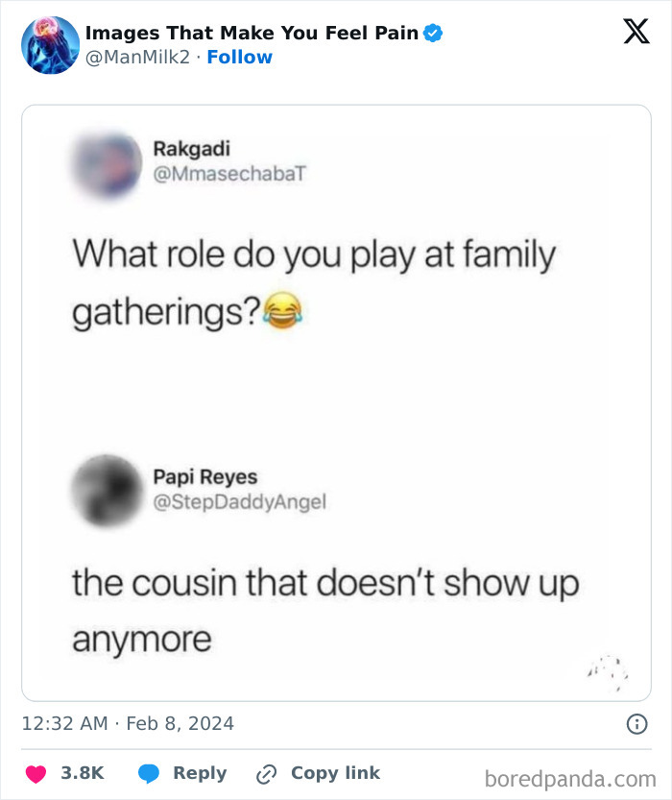This screenshot has height=800, width=672.
Task: Click the Images That Make You Feel Pain name
Action: (252, 33)
